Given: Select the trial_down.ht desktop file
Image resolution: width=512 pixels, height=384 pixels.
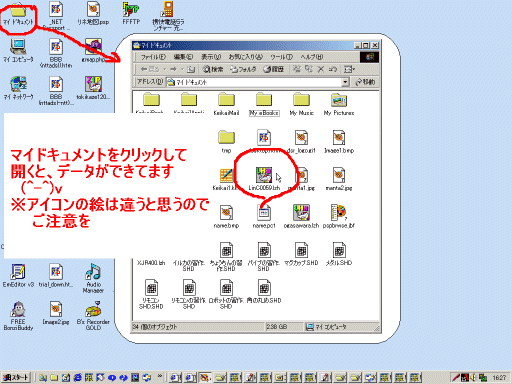Looking at the screenshot, I should (56, 276).
